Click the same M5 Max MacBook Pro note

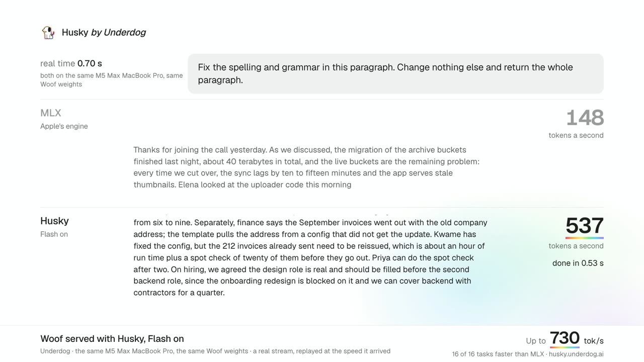tap(112, 80)
